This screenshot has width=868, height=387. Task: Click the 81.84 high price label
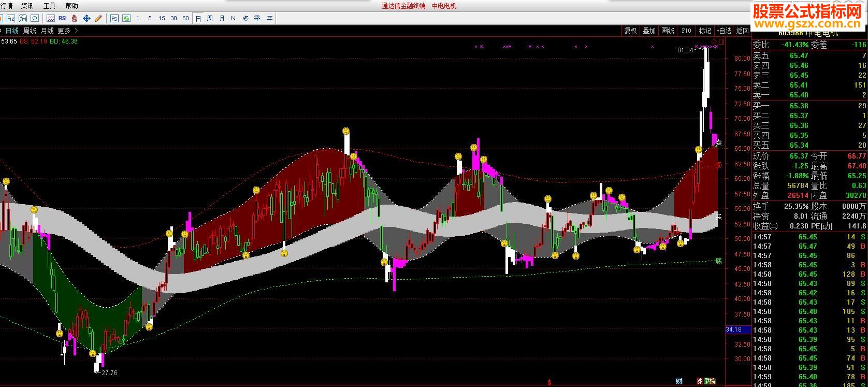(x=685, y=50)
